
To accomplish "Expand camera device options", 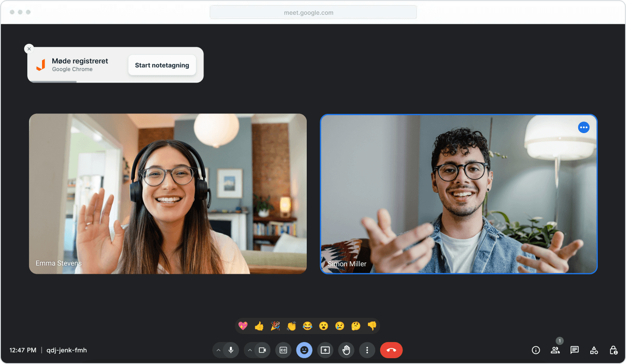I will click(250, 350).
